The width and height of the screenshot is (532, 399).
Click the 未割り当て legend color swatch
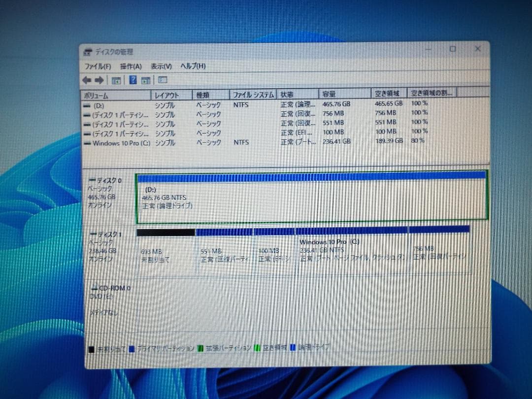click(x=92, y=347)
